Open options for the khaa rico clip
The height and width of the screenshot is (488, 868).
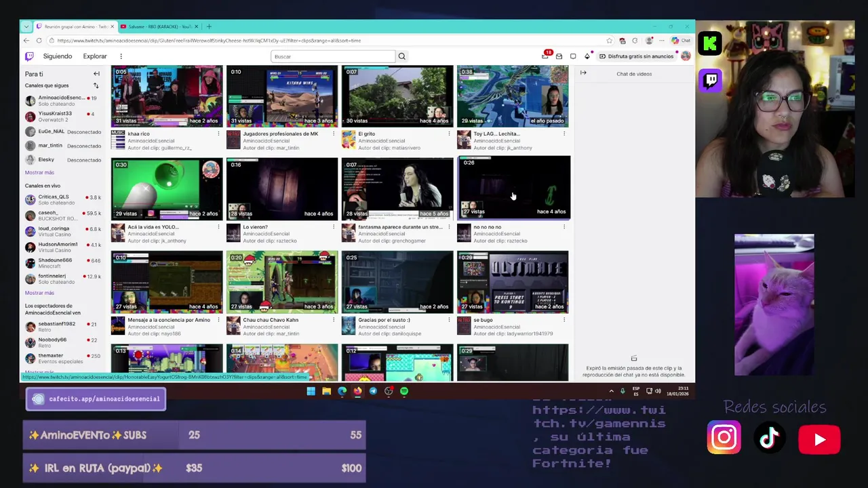pos(218,134)
